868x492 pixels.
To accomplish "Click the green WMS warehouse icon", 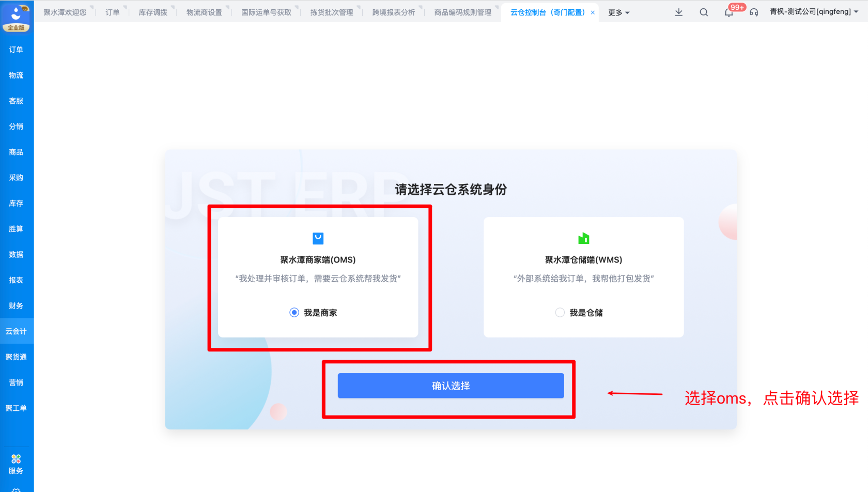I will 584,238.
